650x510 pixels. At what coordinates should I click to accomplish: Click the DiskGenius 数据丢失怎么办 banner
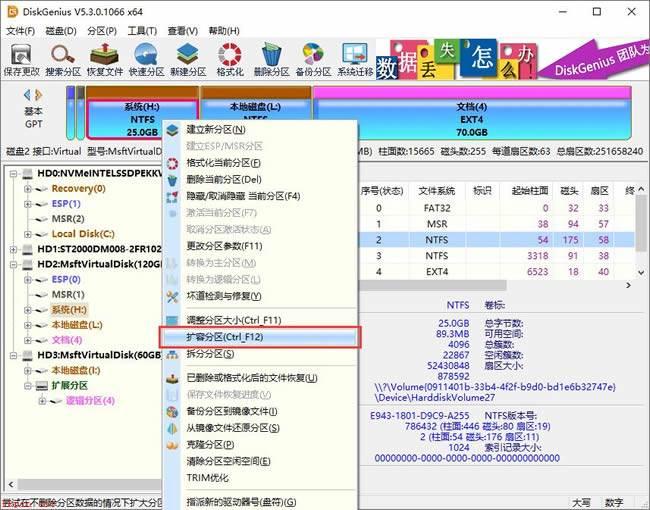click(x=512, y=59)
